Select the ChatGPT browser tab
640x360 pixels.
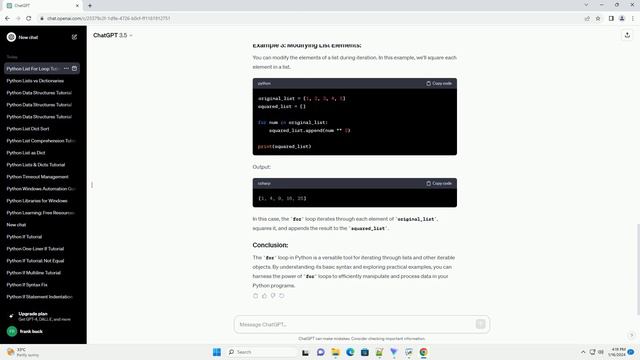(x=41, y=6)
